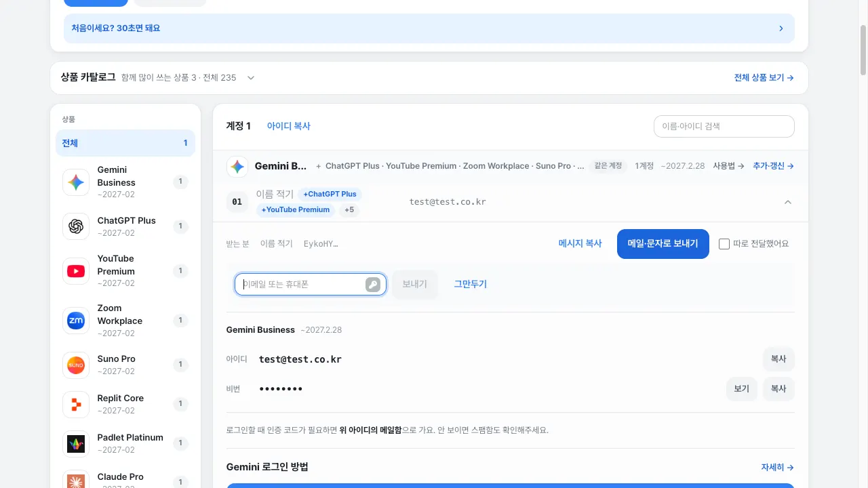868x488 pixels.
Task: Click the 추가·갱신 link
Action: (773, 166)
